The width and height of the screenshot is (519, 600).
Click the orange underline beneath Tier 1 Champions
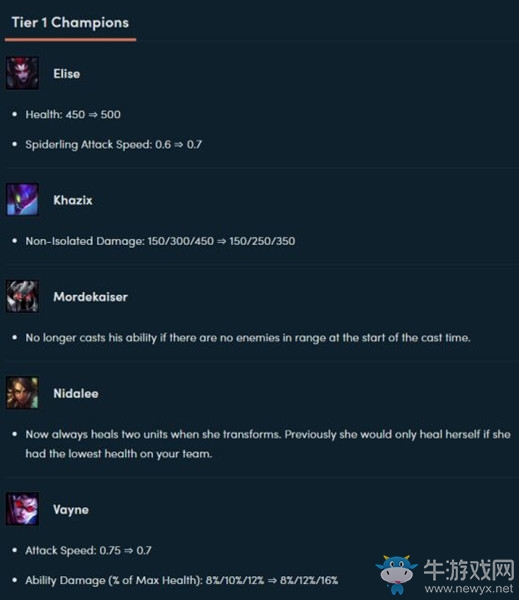(x=70, y=39)
